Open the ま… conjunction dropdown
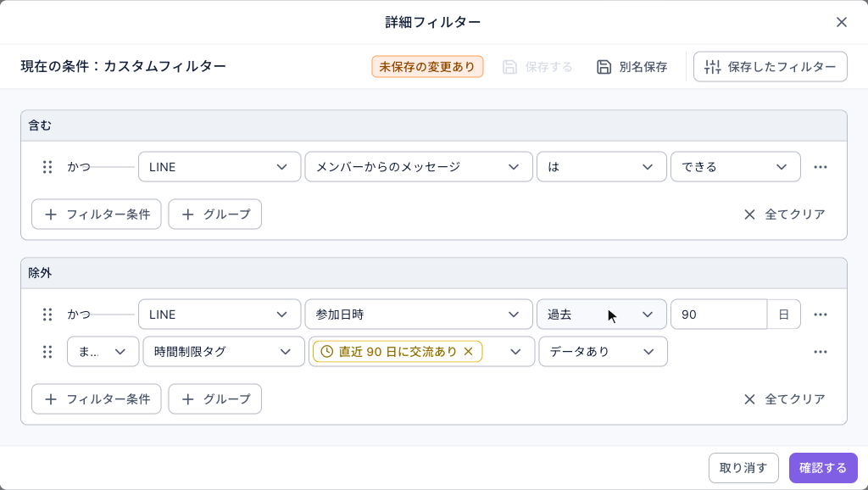 click(x=103, y=352)
